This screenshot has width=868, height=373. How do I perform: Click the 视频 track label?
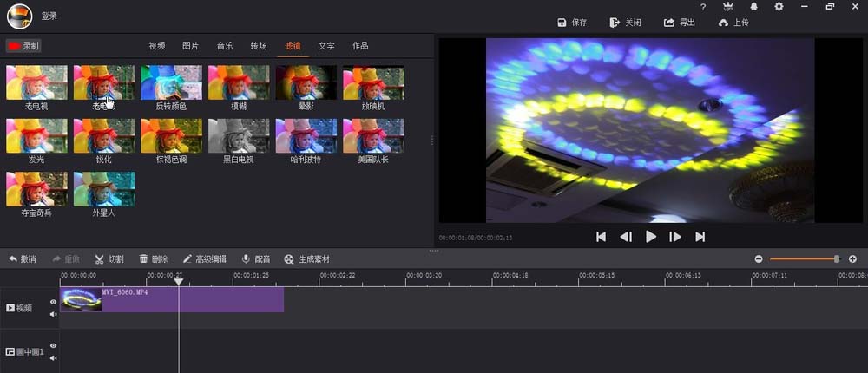tap(19, 308)
